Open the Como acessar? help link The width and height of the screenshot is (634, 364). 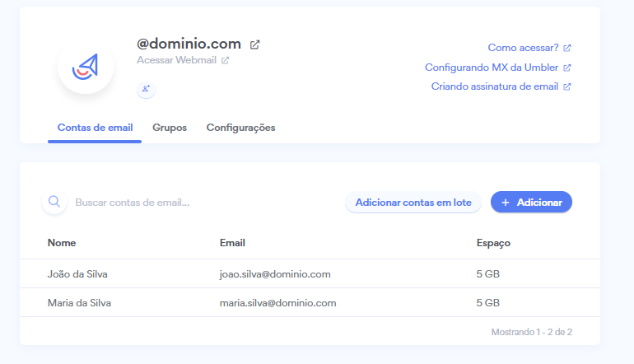[x=523, y=48]
